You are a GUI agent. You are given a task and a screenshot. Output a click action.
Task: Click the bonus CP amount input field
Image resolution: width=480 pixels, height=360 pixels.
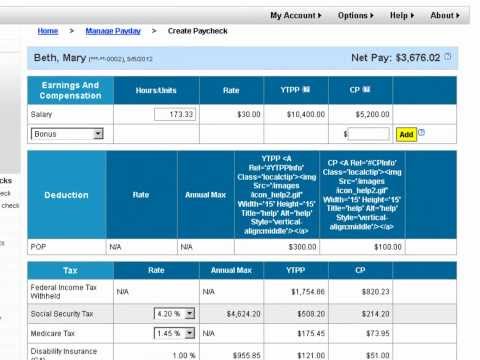tap(368, 134)
